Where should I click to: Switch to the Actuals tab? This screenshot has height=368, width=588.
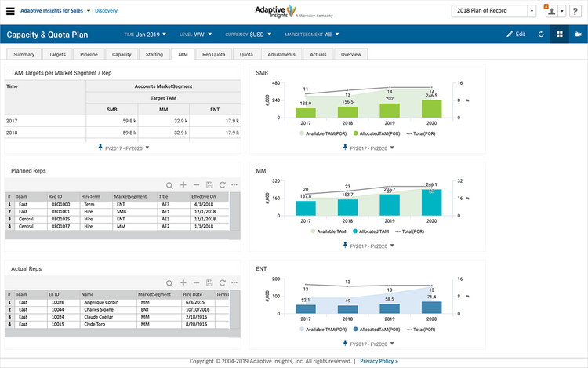pyautogui.click(x=318, y=54)
